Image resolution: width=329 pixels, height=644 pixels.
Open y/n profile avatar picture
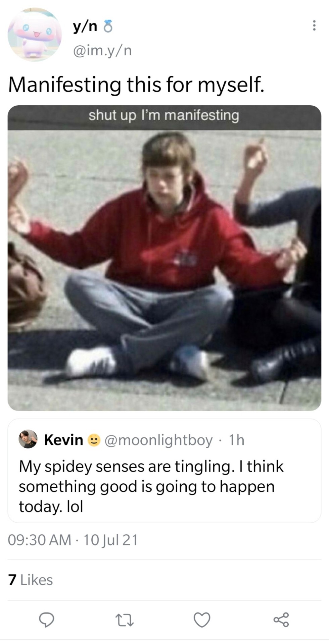click(35, 35)
